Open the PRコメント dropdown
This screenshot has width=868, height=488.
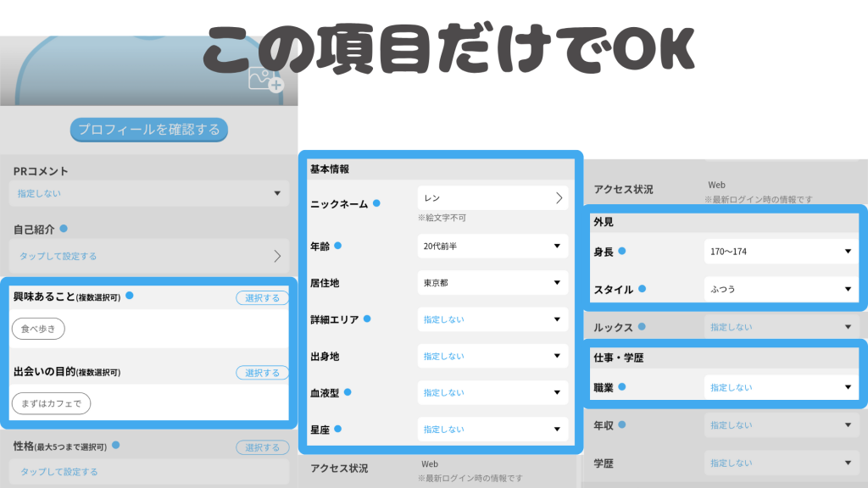pyautogui.click(x=148, y=193)
